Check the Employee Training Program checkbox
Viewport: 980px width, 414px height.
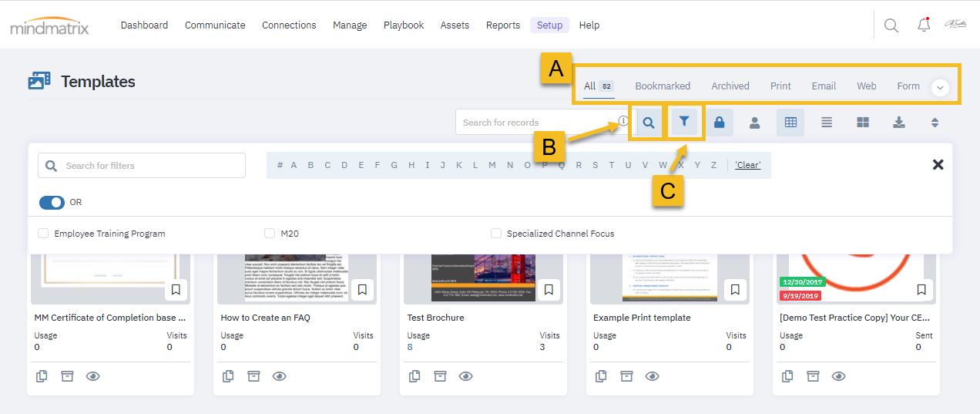(x=43, y=234)
